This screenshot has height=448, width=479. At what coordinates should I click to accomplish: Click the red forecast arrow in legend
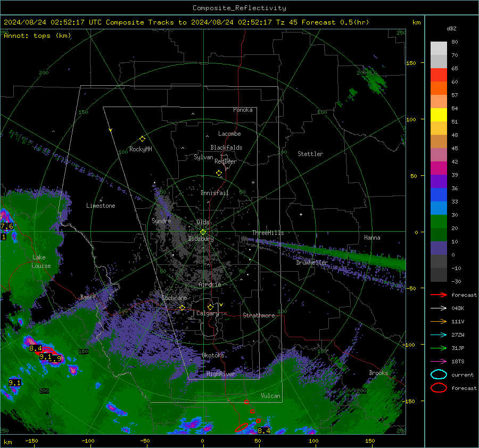[439, 295]
